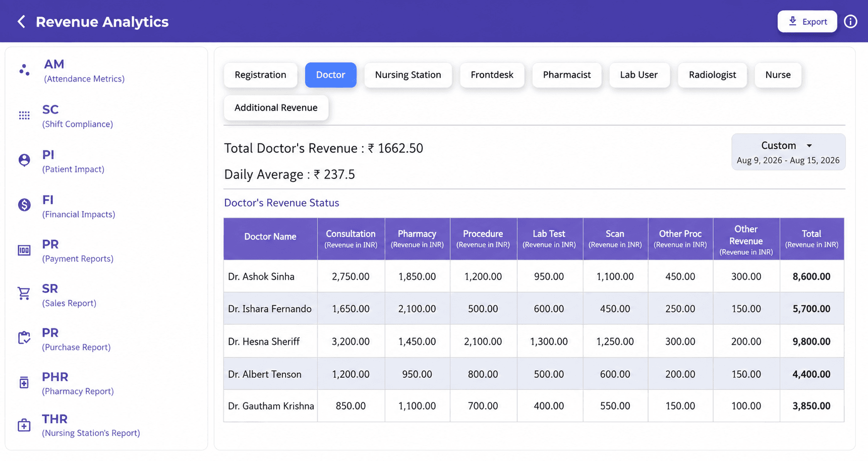This screenshot has height=461, width=868.
Task: Open SC Shift Compliance section
Action: tap(77, 116)
